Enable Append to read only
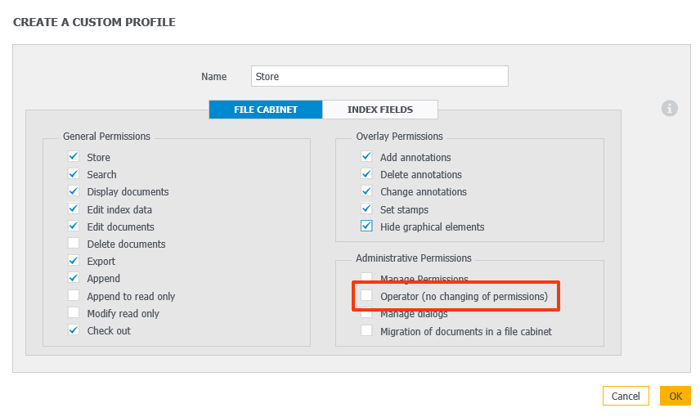The image size is (700, 417). [x=73, y=296]
